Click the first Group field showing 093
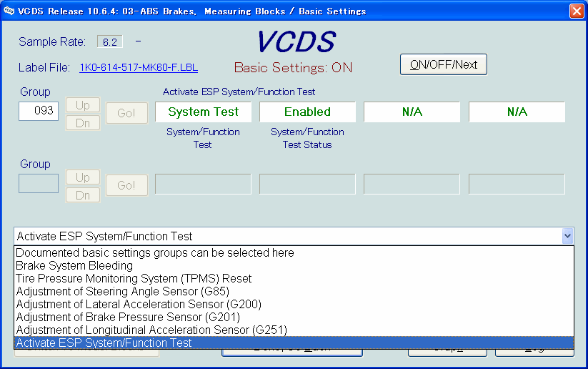 pyautogui.click(x=39, y=111)
